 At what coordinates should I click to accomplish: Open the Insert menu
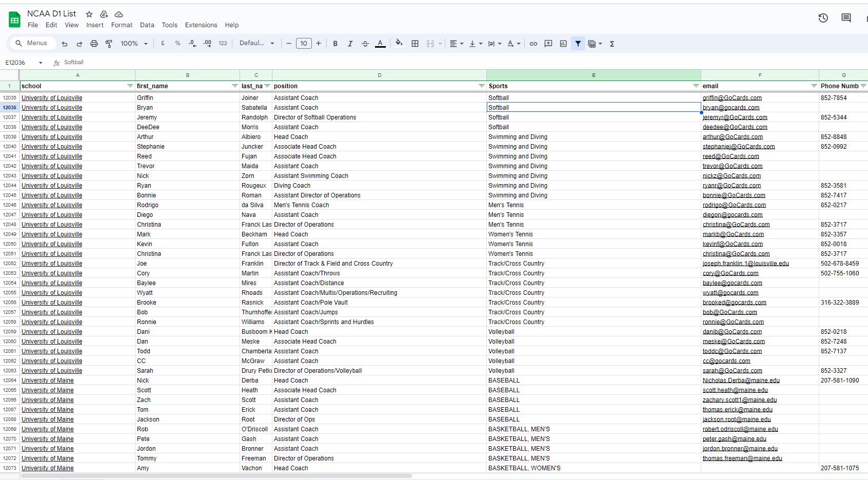coord(95,25)
